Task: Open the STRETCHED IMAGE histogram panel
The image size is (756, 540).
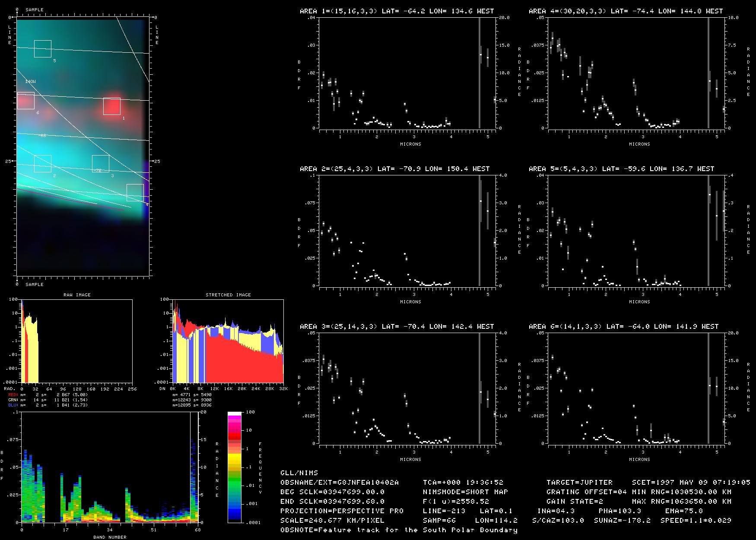Action: 228,341
